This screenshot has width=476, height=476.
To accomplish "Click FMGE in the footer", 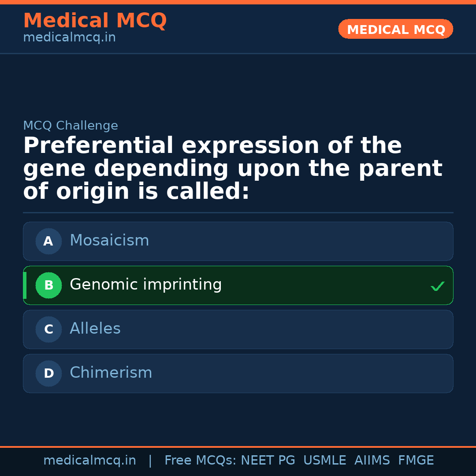I will pos(416,461).
